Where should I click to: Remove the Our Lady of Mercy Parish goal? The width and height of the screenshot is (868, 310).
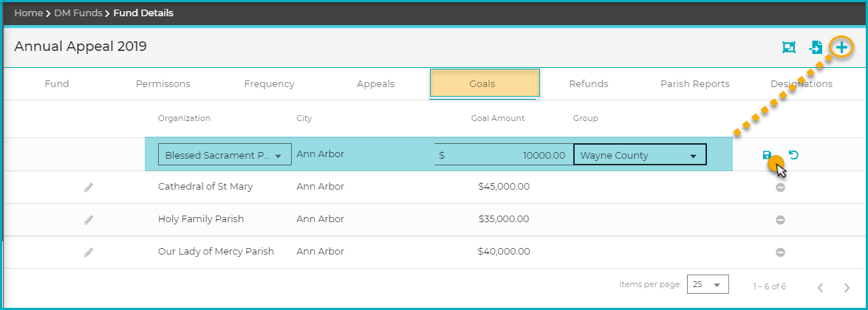pyautogui.click(x=780, y=252)
